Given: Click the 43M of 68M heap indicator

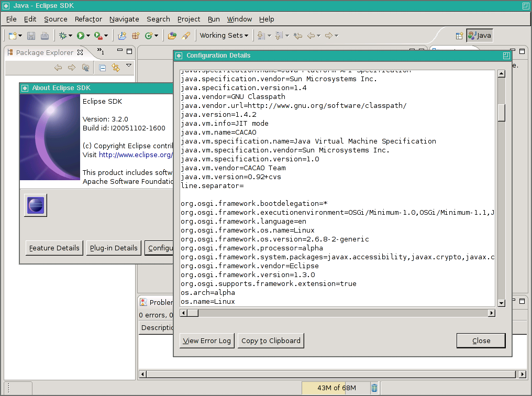Looking at the screenshot, I should click(x=336, y=388).
